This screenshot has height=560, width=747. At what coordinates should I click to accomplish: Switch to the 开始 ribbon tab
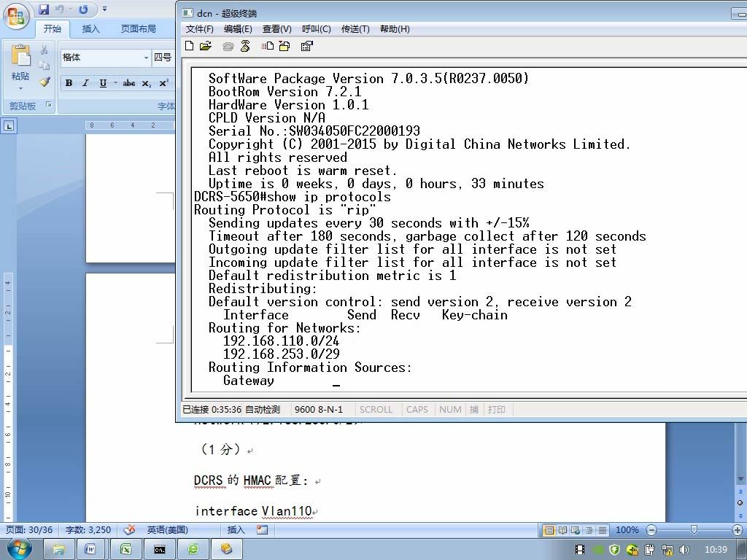click(53, 29)
